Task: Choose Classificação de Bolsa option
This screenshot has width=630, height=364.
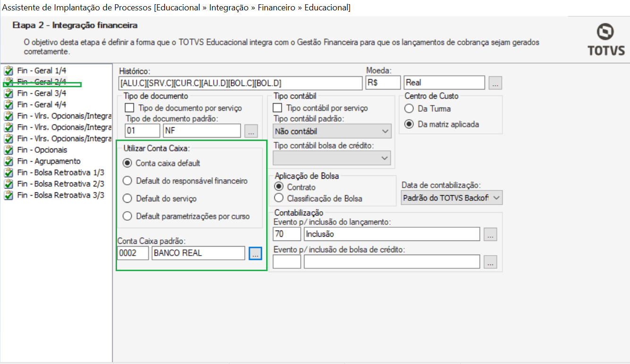Action: point(278,199)
